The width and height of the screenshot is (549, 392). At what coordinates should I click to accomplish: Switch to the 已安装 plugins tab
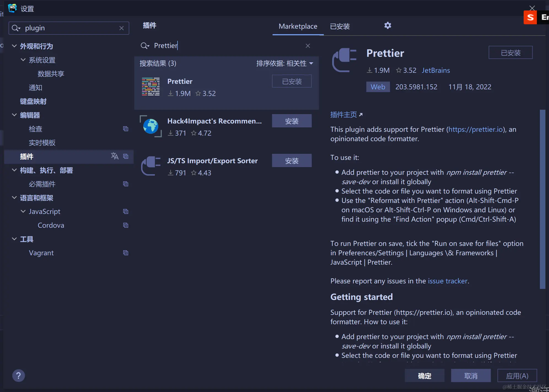(340, 26)
